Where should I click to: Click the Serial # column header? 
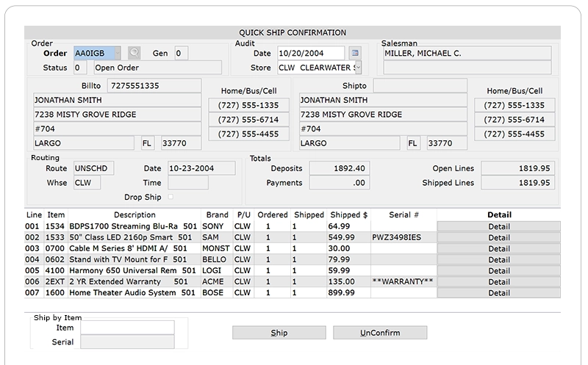click(404, 215)
